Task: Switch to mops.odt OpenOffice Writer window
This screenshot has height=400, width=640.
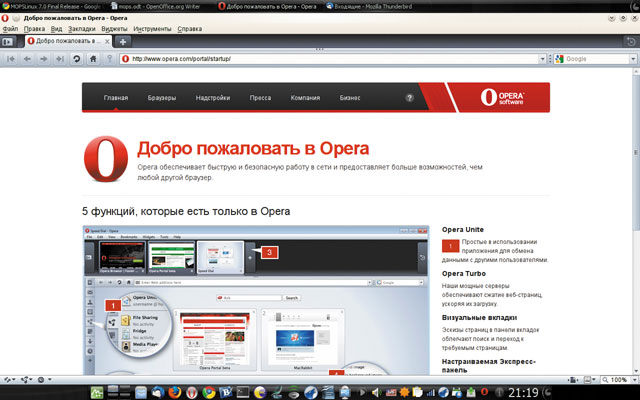Action: tap(156, 7)
